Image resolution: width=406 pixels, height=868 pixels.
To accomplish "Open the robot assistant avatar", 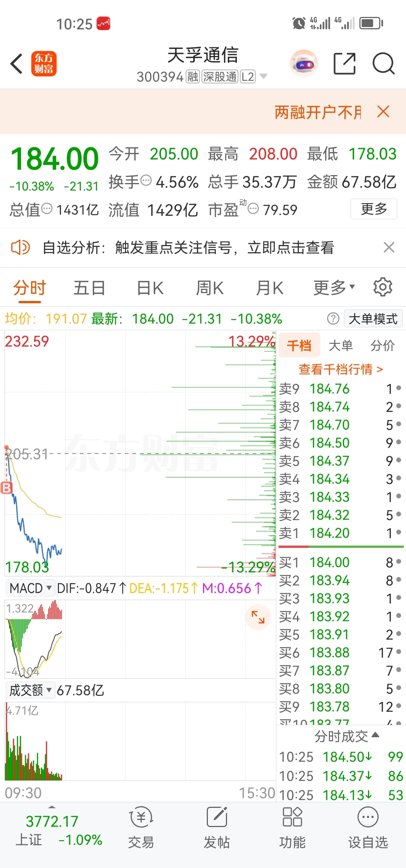I will [x=304, y=64].
